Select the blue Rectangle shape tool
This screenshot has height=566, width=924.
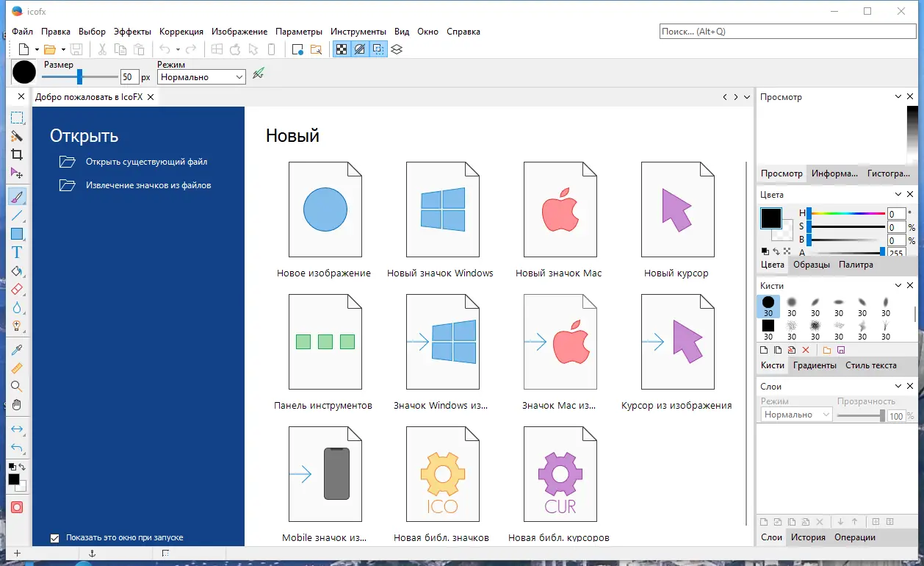[16, 234]
